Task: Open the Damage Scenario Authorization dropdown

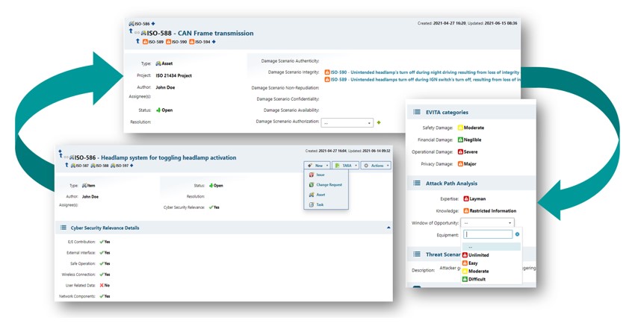Action: coord(347,122)
